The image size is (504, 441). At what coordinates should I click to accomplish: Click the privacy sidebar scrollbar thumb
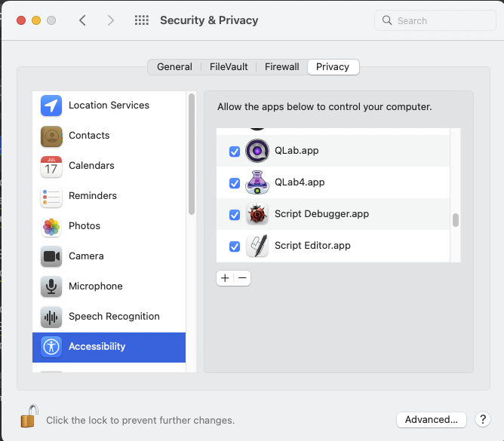point(192,154)
